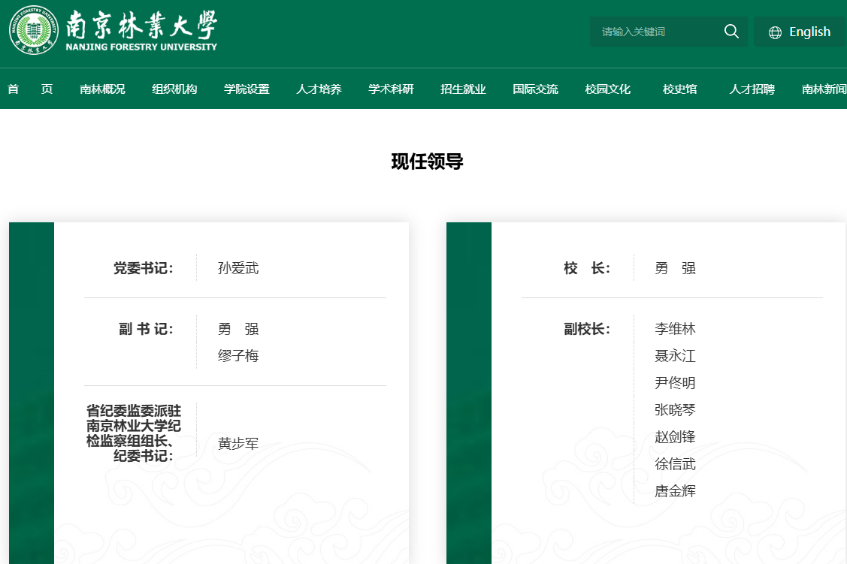Click the 校长 label
The height and width of the screenshot is (564, 847).
point(587,268)
